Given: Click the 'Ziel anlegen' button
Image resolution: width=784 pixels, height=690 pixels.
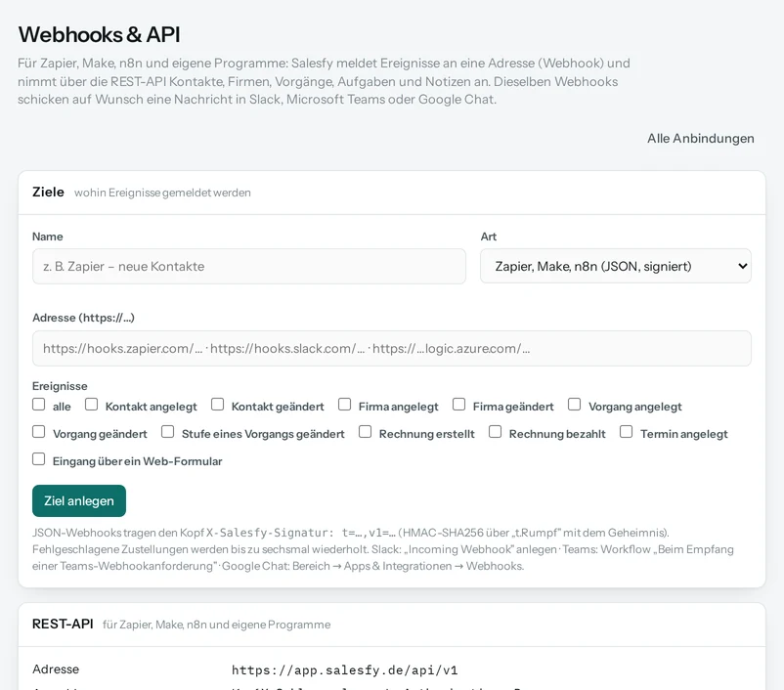Looking at the screenshot, I should (x=79, y=500).
